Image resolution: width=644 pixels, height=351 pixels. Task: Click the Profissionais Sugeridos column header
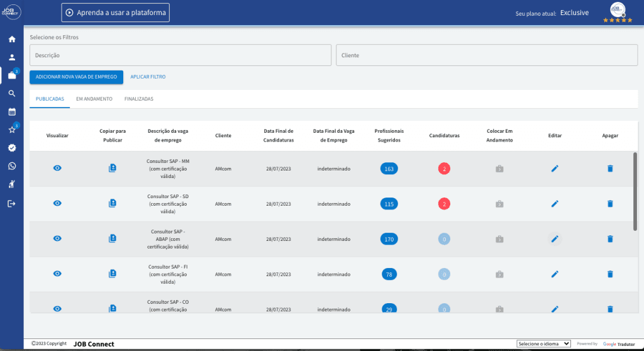(389, 136)
